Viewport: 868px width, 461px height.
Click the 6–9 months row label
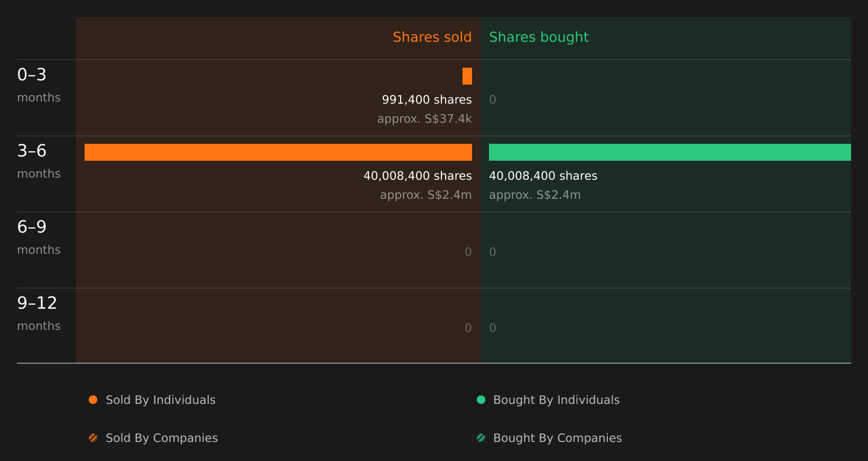(x=39, y=237)
